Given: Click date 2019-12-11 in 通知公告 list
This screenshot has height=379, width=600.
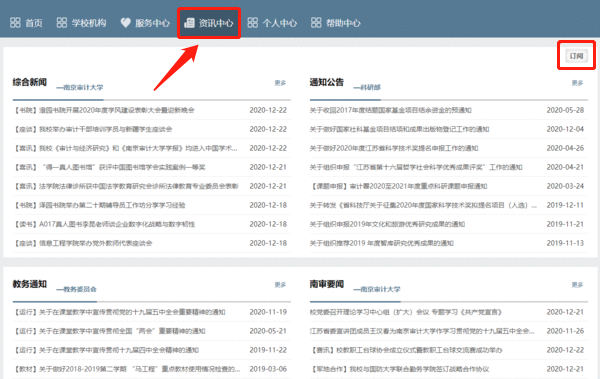Looking at the screenshot, I should click(x=565, y=205).
